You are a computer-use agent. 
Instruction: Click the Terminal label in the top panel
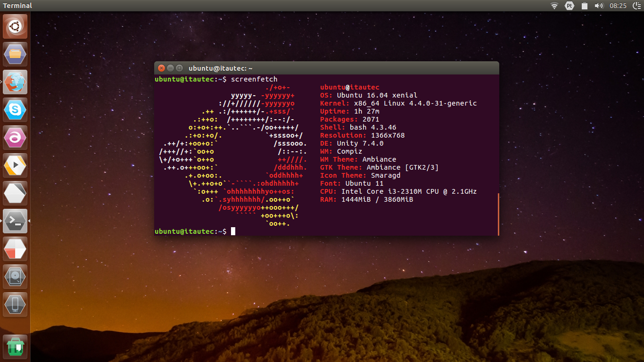[x=17, y=6]
